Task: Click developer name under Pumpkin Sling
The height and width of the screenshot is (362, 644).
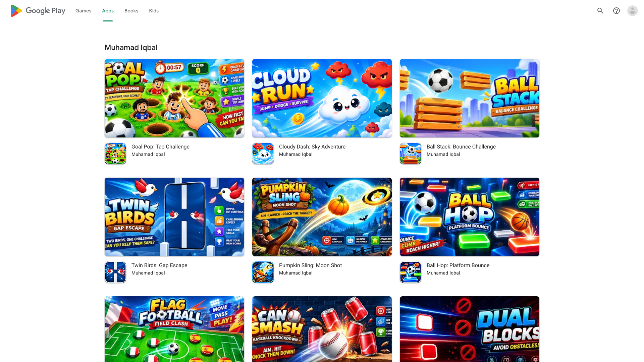Action: coord(296,273)
